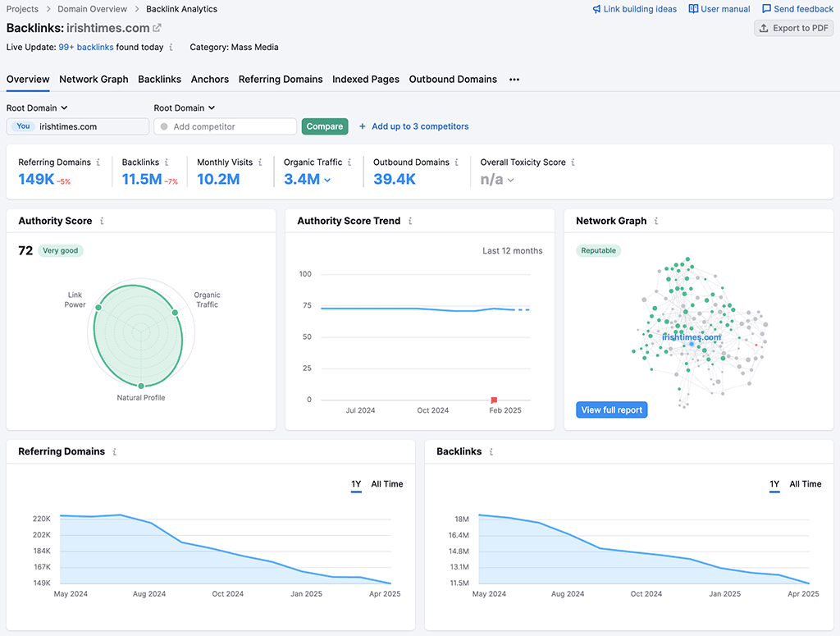Screen dimensions: 840x636
Task: Open the Anchors tab
Action: click(210, 80)
